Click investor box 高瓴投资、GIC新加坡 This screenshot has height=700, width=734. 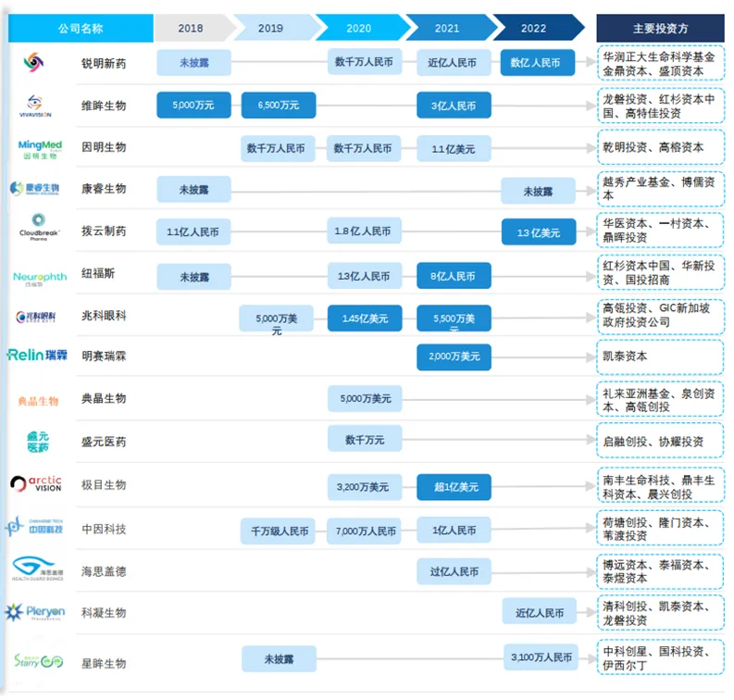(661, 315)
